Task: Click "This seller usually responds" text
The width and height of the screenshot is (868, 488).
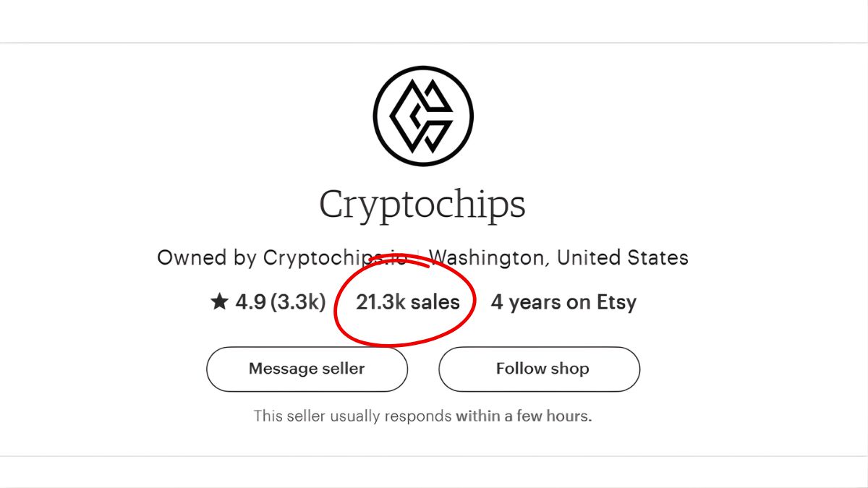Action: tap(353, 416)
